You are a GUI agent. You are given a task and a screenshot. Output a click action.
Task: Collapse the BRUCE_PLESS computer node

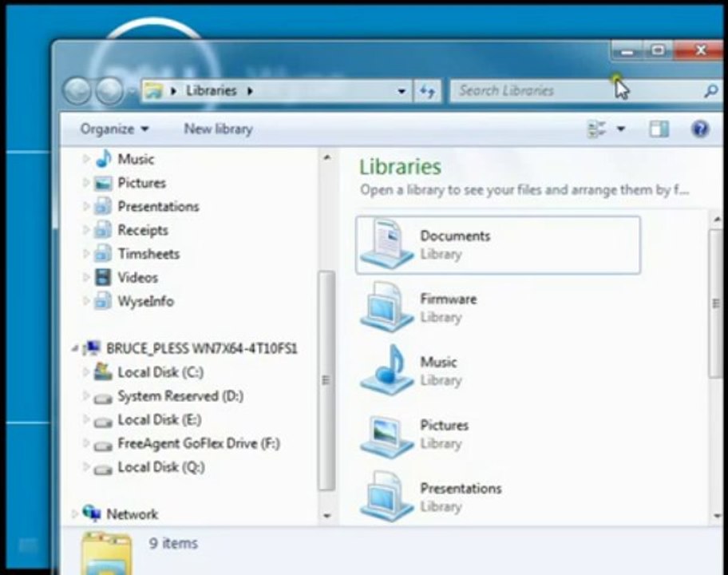point(75,348)
